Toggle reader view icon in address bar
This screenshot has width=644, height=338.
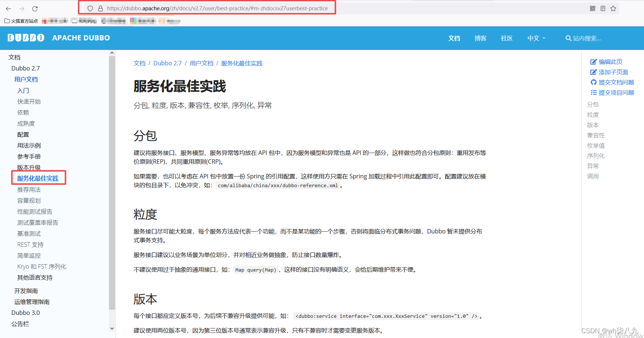click(x=603, y=8)
